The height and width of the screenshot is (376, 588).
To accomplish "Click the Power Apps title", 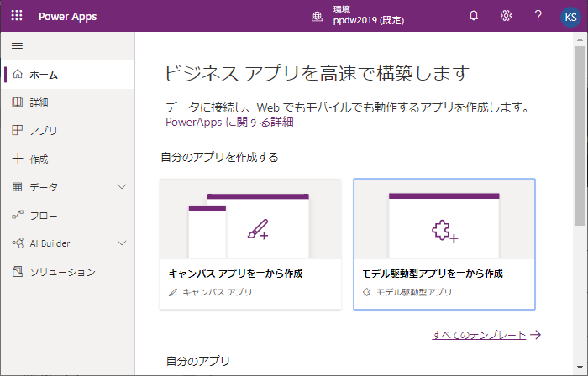I will (x=67, y=17).
